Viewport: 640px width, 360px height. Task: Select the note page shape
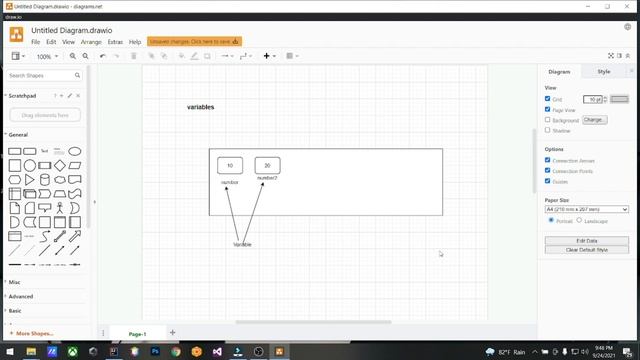click(15, 208)
